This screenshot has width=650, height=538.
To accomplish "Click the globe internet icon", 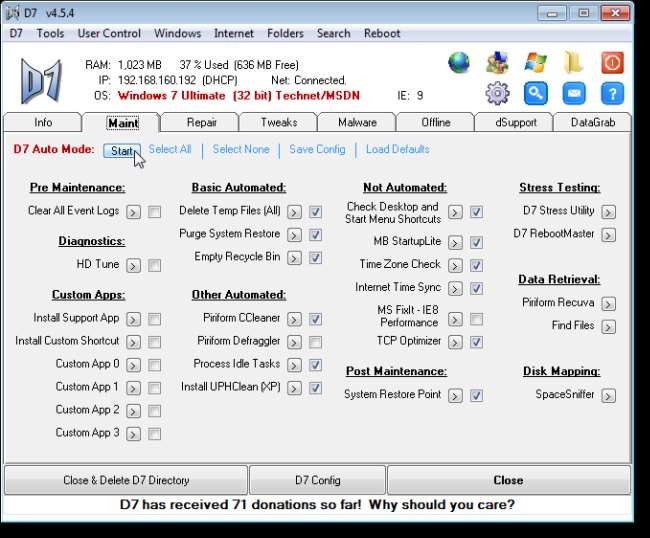I will [459, 63].
